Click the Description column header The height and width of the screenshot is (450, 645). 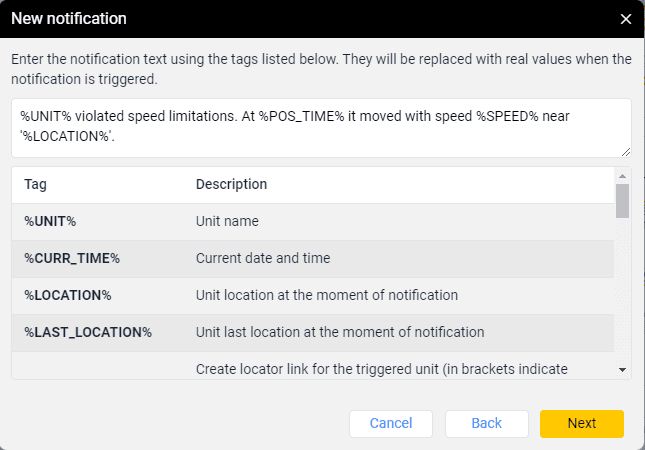231,185
